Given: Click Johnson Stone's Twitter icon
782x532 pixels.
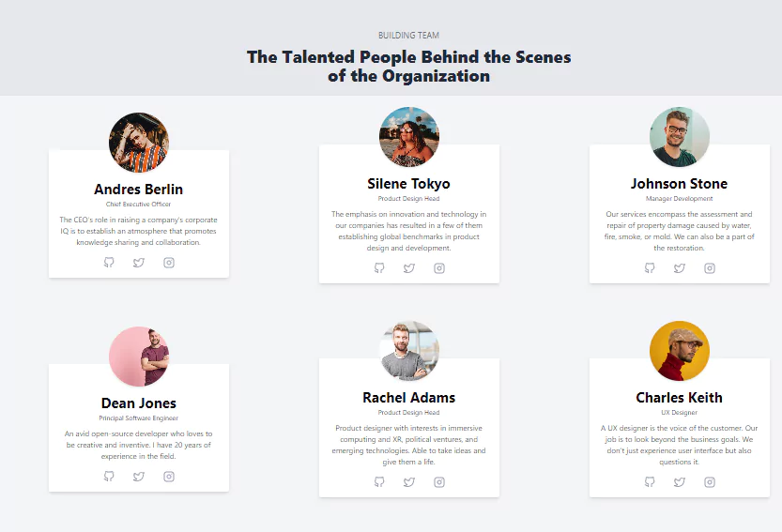Looking at the screenshot, I should click(680, 267).
